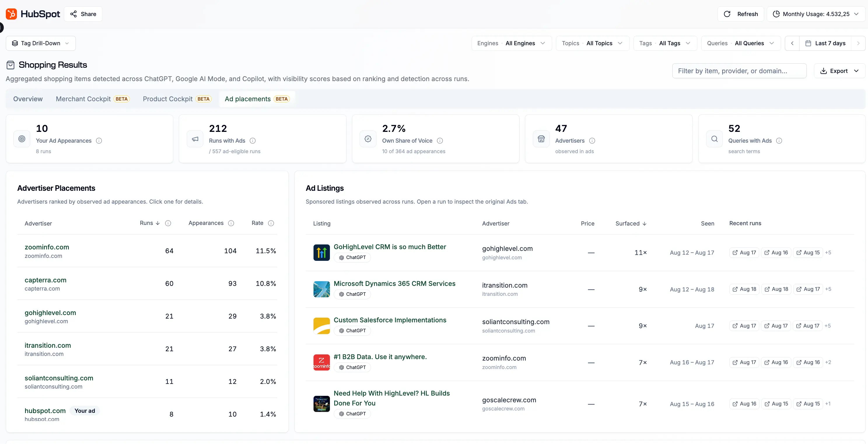Switch to the Overview tab

28,99
